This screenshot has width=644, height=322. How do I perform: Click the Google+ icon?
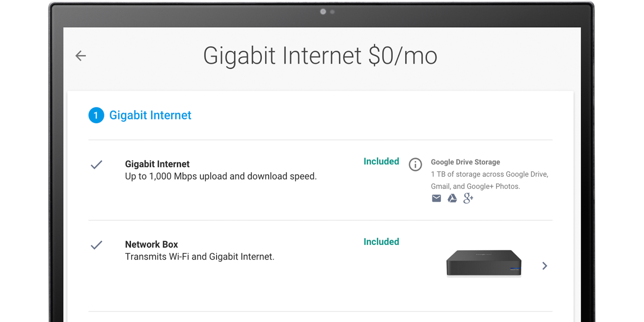[x=468, y=198]
